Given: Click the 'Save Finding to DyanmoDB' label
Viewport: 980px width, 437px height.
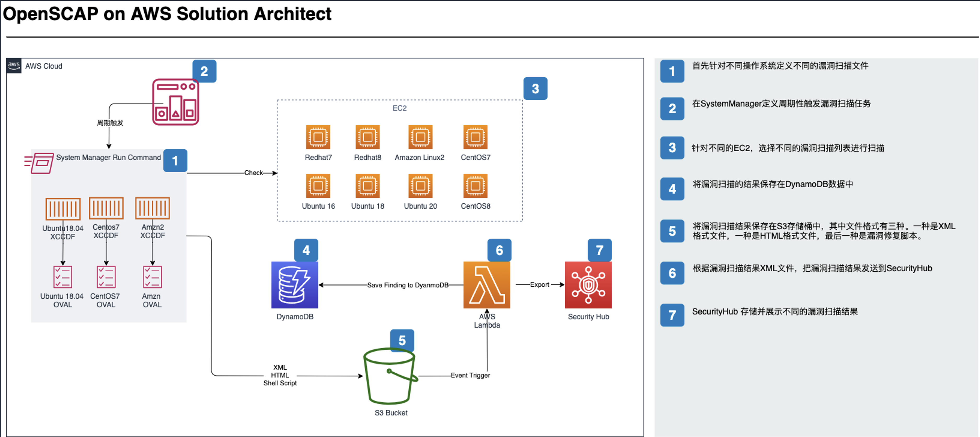Looking at the screenshot, I should [408, 285].
